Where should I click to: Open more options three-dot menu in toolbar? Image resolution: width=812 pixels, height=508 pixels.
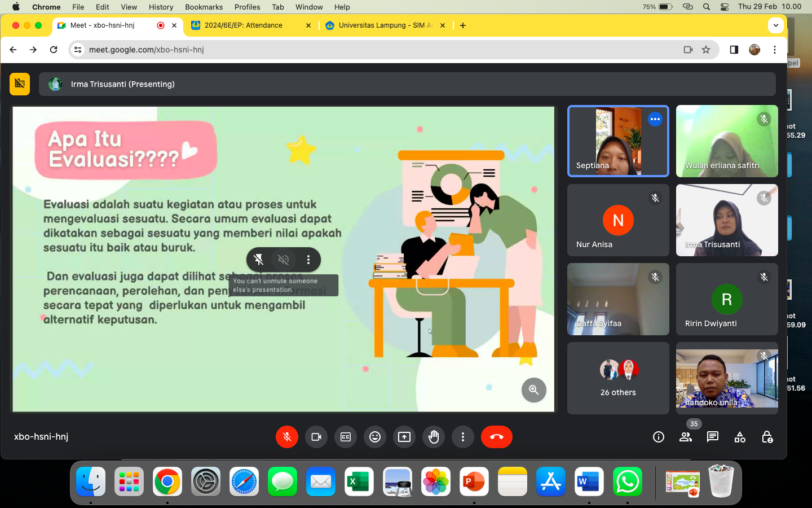[463, 437]
